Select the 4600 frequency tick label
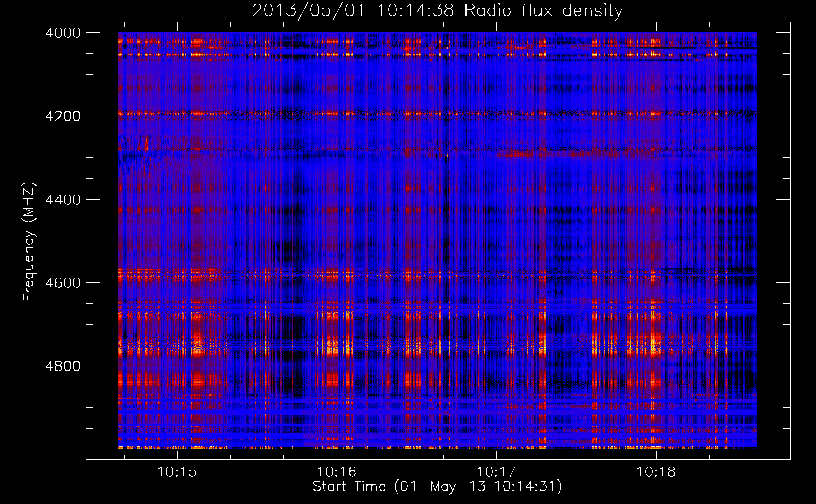 pos(63,283)
